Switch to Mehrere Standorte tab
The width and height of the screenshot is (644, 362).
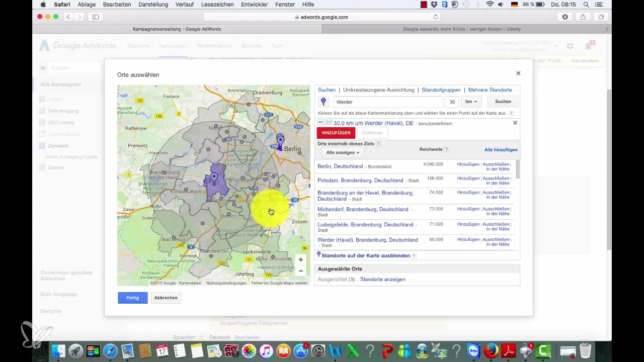coord(490,90)
